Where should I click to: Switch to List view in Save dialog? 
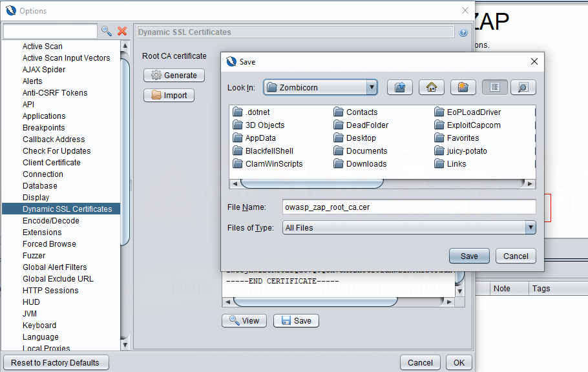(x=495, y=87)
